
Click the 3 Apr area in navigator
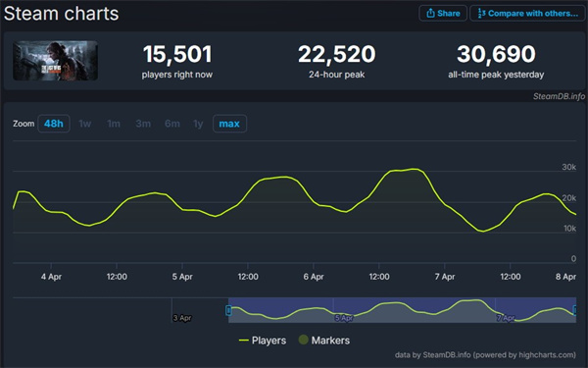[182, 318]
